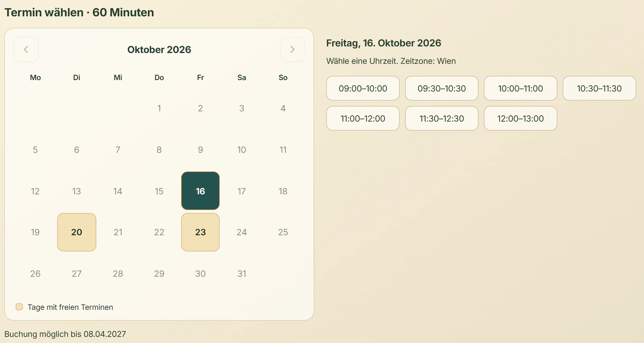Click day 11 in the calendar

pyautogui.click(x=283, y=150)
